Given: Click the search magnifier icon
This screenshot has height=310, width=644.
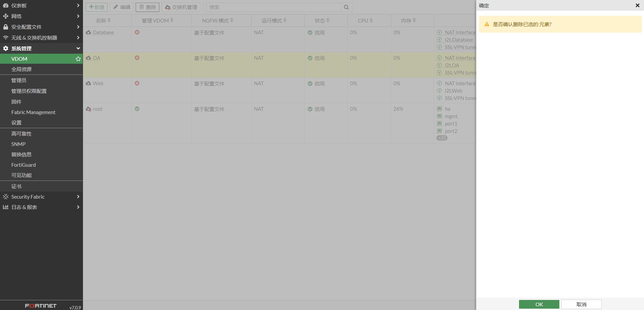Looking at the screenshot, I should (346, 7).
